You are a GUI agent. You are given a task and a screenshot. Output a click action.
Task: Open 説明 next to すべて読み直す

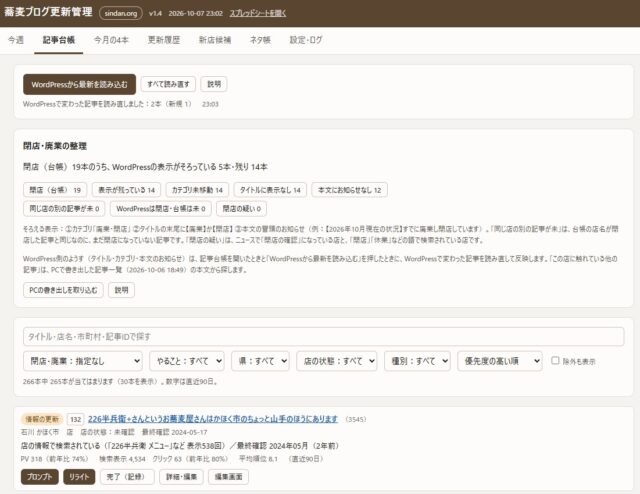tap(214, 84)
